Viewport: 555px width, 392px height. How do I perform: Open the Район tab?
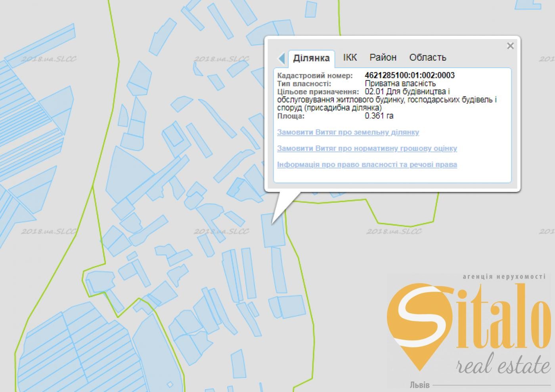click(x=383, y=57)
